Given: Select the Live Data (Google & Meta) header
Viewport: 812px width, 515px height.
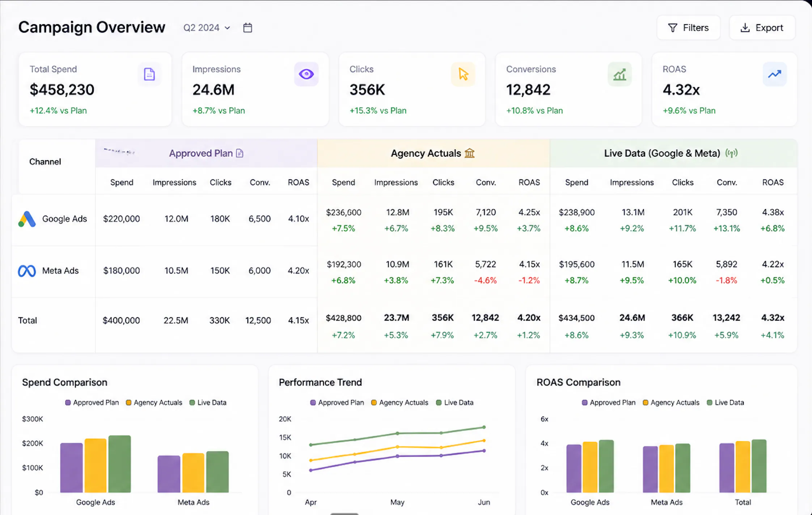Looking at the screenshot, I should 673,153.
